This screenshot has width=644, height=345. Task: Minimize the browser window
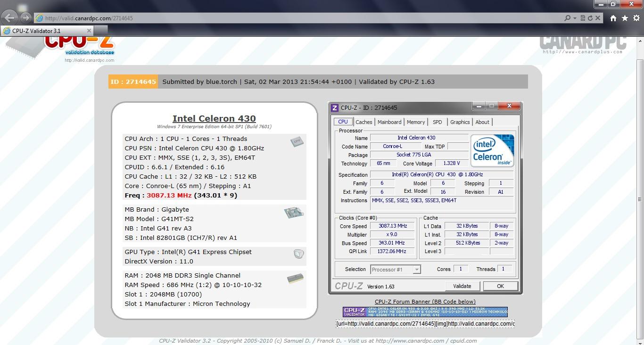coord(601,4)
